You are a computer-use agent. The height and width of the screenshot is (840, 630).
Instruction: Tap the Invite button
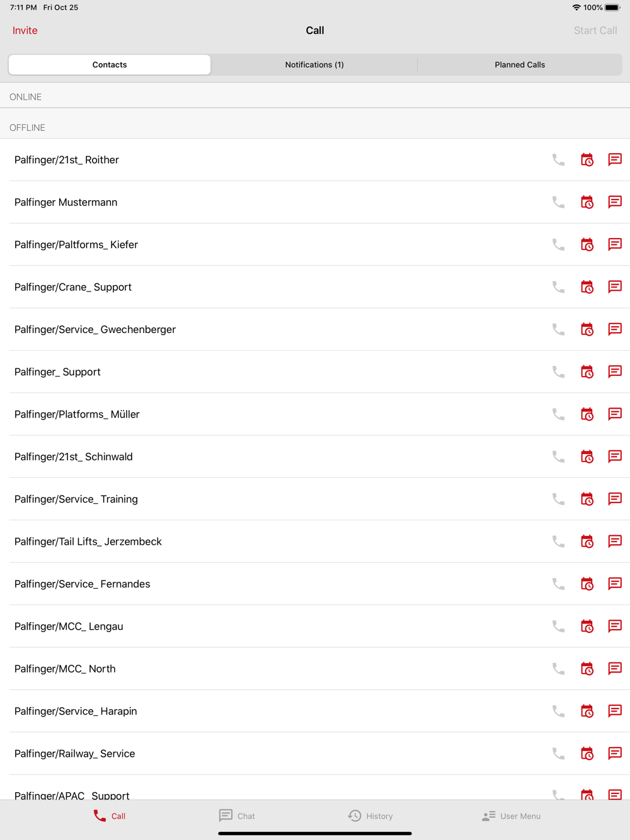click(x=25, y=30)
